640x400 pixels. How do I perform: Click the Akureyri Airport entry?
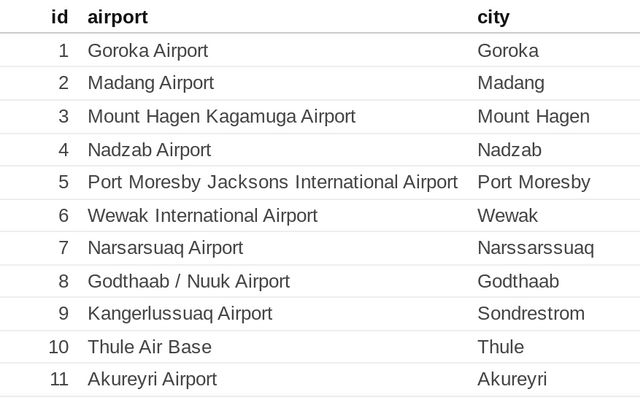[x=152, y=379]
